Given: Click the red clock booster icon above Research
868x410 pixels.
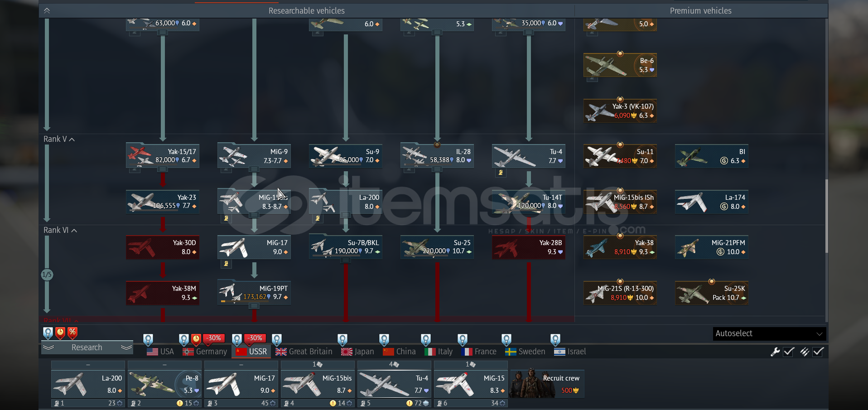Looking at the screenshot, I should [x=60, y=333].
